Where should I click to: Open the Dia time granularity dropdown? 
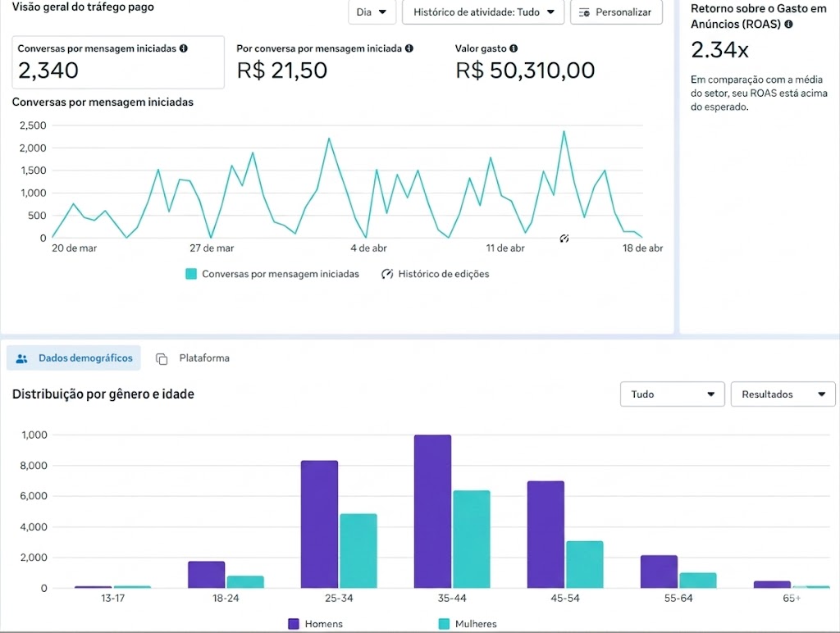click(x=372, y=12)
